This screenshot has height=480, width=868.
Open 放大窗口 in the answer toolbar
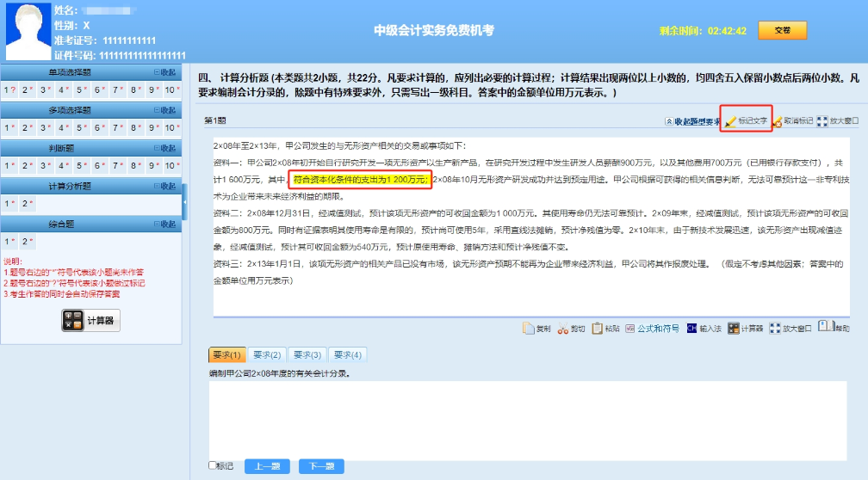[x=790, y=329]
